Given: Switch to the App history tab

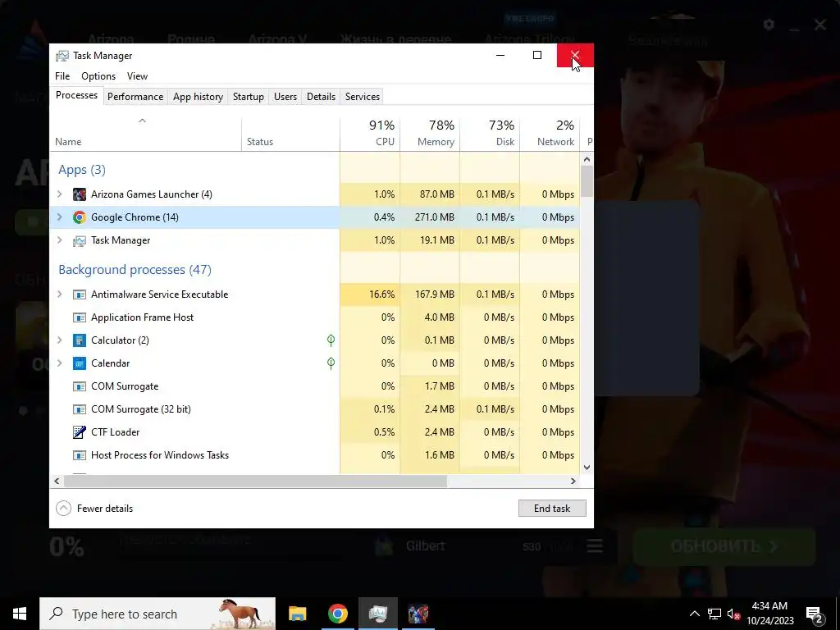Looking at the screenshot, I should pyautogui.click(x=198, y=97).
